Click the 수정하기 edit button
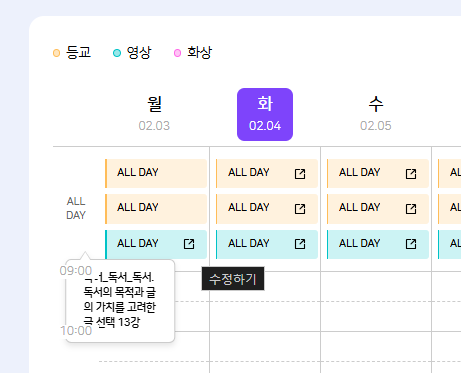 (233, 279)
